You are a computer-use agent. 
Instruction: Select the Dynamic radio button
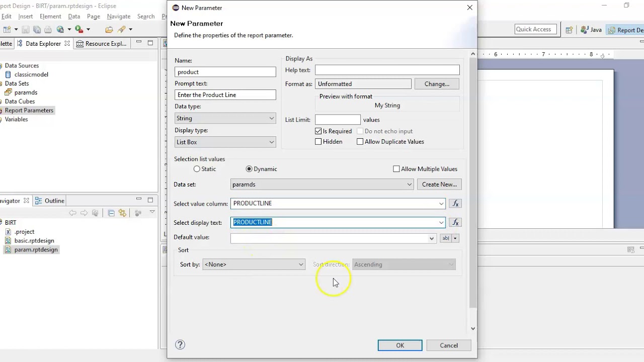point(249,169)
